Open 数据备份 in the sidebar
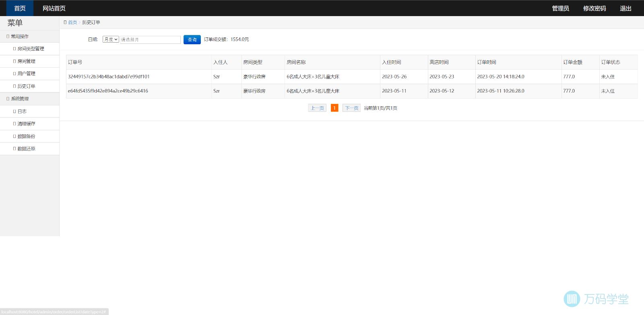This screenshot has width=644, height=315. tap(26, 136)
